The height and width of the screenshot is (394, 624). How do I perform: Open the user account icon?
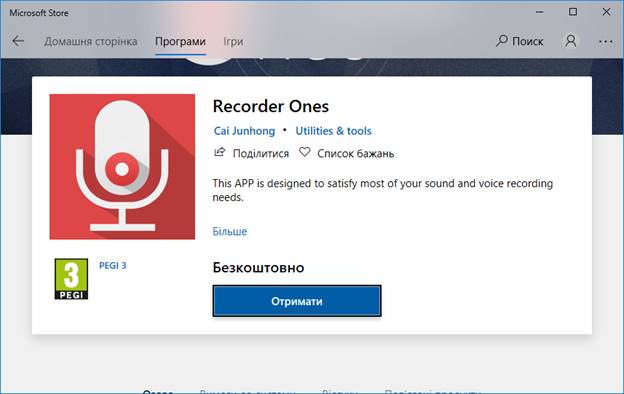click(x=571, y=41)
